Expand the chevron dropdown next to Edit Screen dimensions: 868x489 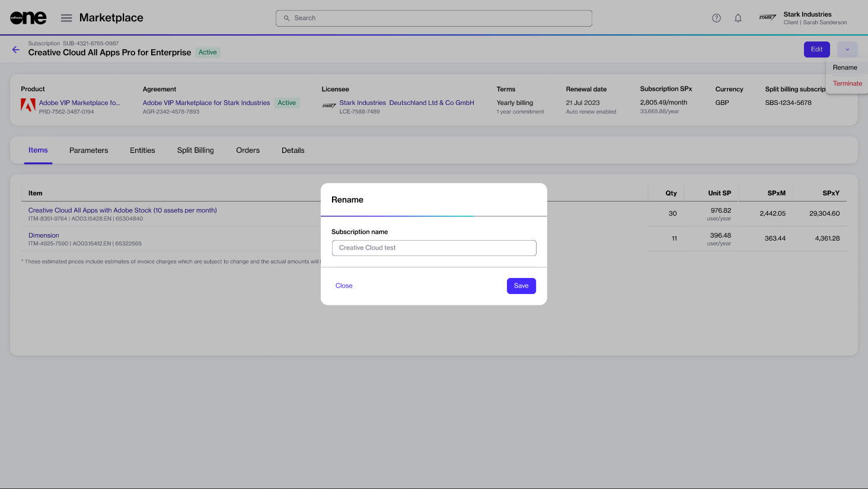(847, 50)
